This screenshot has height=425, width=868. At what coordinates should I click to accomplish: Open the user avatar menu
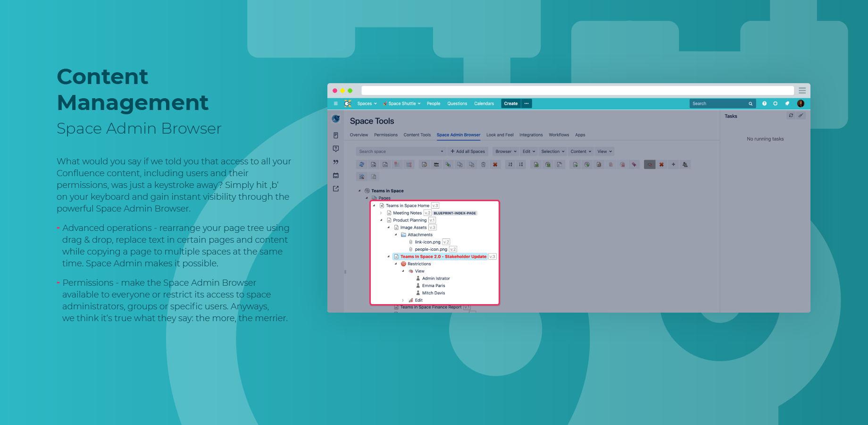801,103
